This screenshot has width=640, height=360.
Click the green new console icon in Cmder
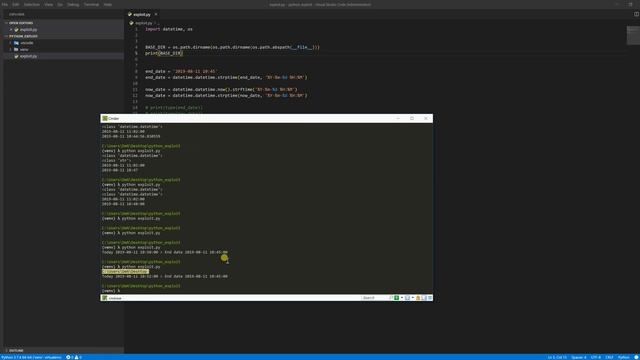point(396,298)
